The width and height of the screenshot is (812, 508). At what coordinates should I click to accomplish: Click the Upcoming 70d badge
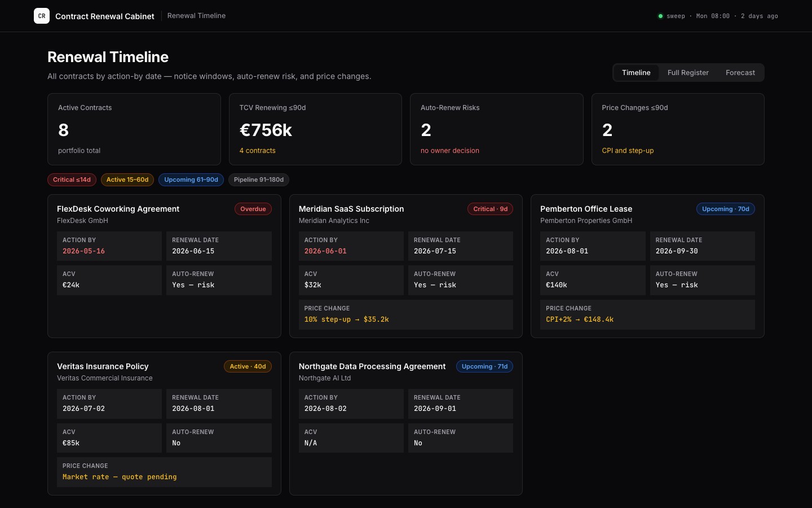(726, 209)
